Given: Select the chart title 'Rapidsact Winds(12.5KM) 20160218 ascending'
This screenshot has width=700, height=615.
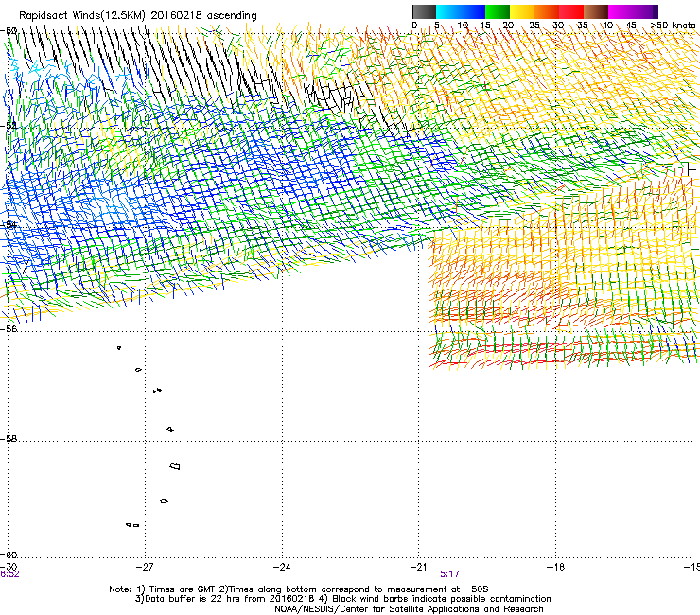Looking at the screenshot, I should point(137,16).
